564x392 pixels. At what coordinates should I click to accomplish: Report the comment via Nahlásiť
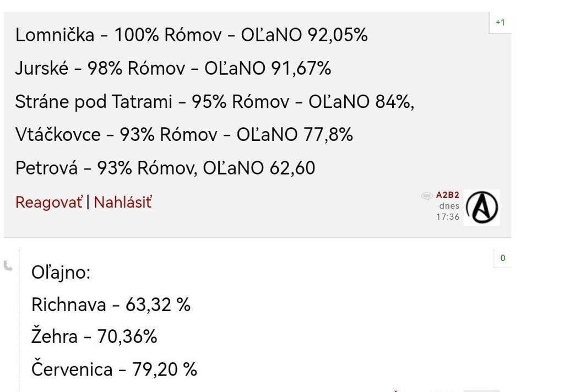coord(122,202)
